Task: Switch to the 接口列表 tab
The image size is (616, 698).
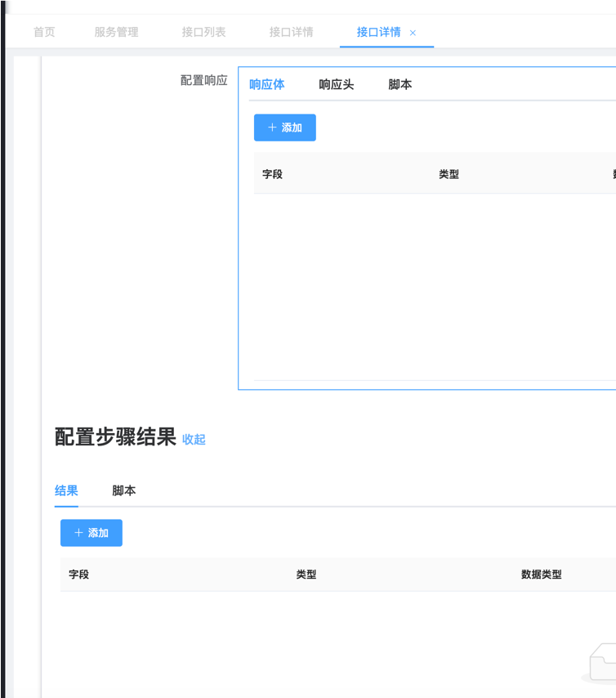Action: (x=203, y=32)
